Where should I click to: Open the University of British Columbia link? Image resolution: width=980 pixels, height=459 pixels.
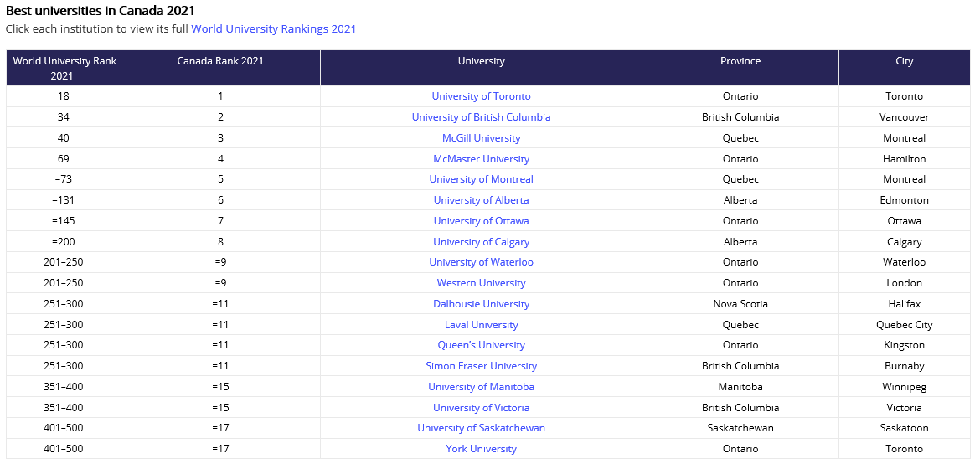pos(482,117)
